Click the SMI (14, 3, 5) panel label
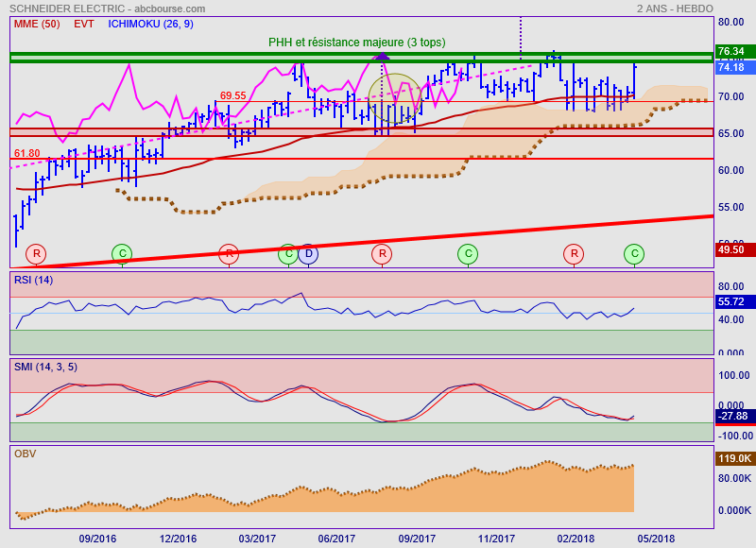The image size is (756, 548). pyautogui.click(x=45, y=367)
